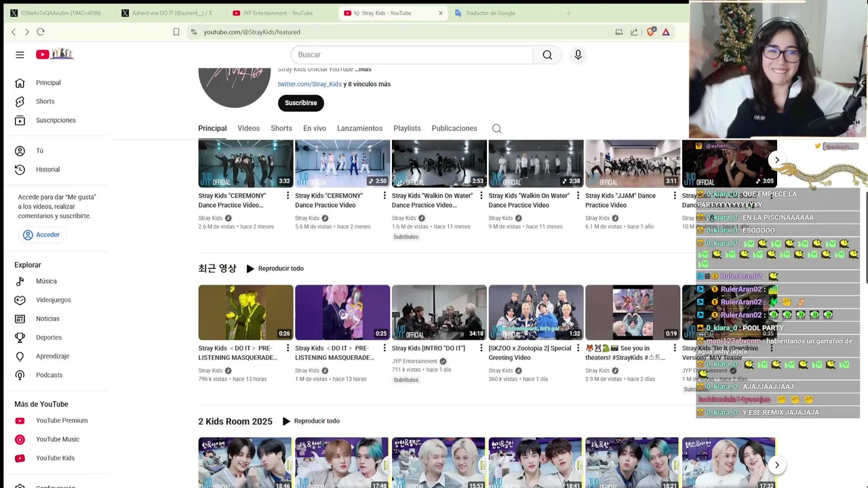Open the YouTube hamburger guide menu
Image resolution: width=868 pixels, height=488 pixels.
tap(20, 55)
